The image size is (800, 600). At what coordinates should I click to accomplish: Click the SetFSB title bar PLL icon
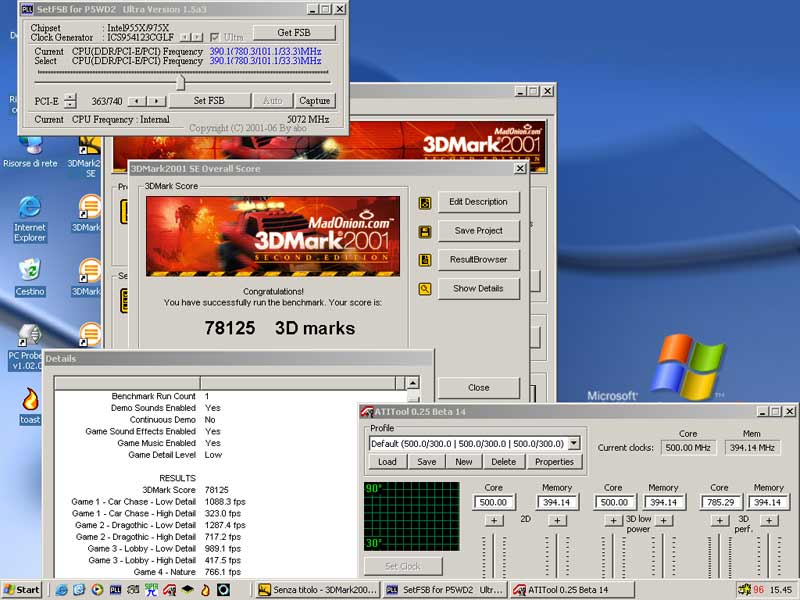coord(27,9)
